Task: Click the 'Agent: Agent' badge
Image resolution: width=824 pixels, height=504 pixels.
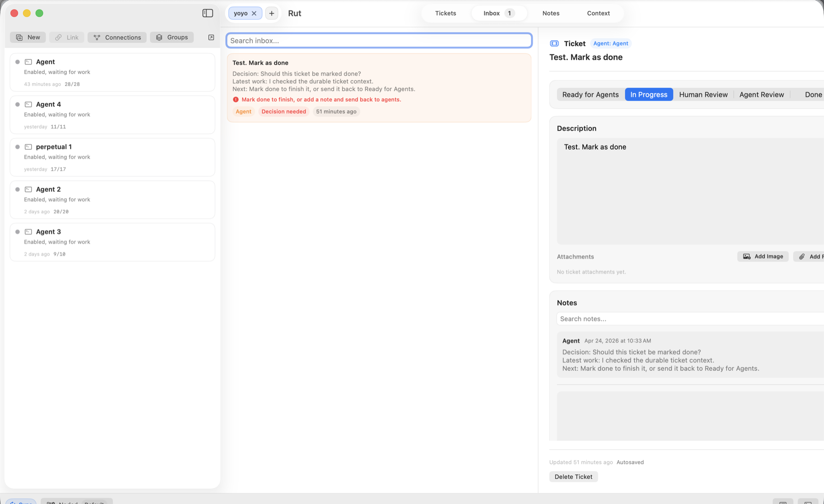Action: click(611, 43)
